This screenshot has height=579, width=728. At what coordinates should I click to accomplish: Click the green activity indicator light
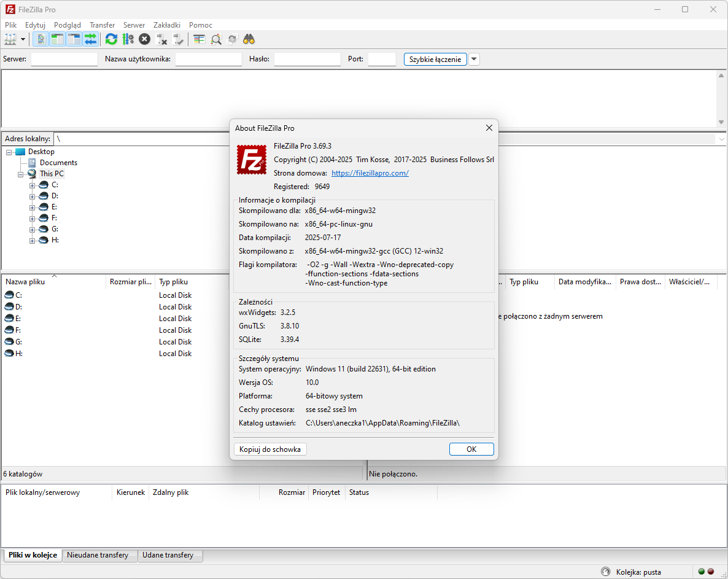point(702,572)
